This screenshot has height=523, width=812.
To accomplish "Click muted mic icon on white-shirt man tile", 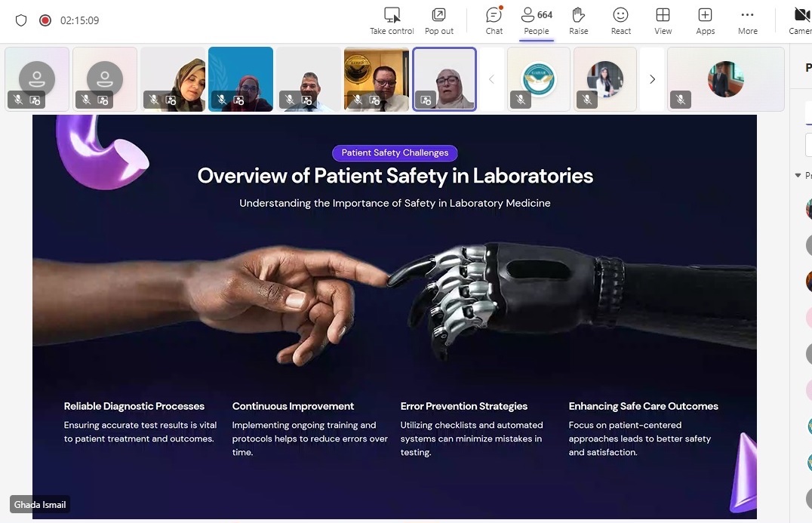I will [290, 100].
